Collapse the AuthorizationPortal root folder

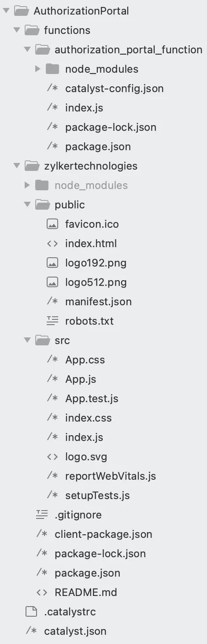click(x=6, y=11)
